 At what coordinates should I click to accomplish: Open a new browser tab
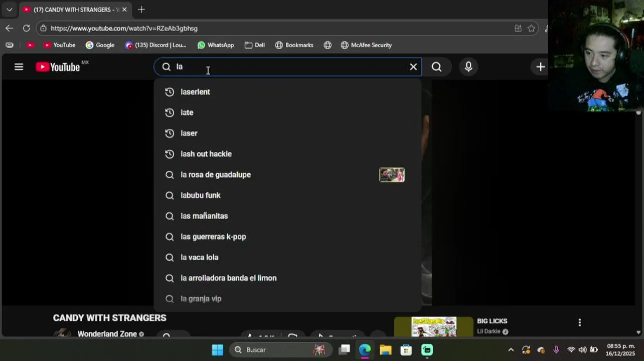tap(141, 10)
